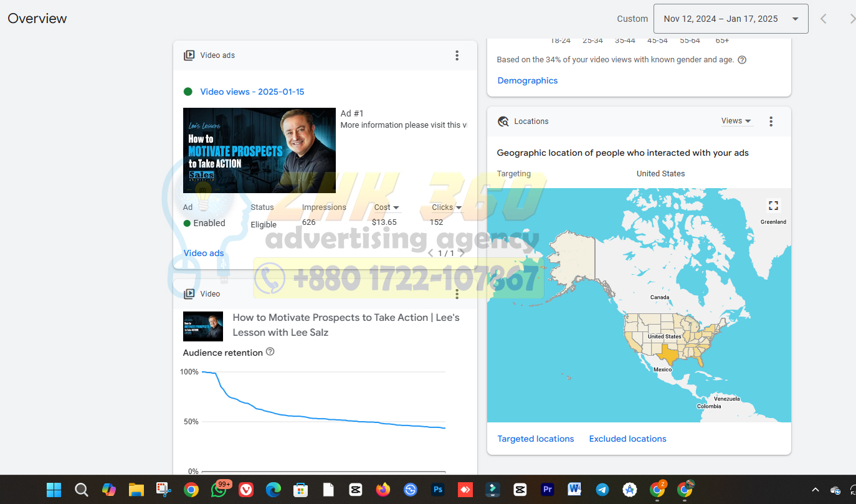Open WhatsApp with the 99+ badge
This screenshot has height=504, width=856.
coord(220,489)
